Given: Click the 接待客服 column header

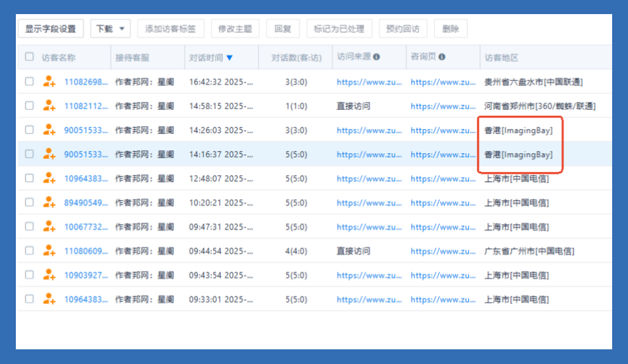Looking at the screenshot, I should (132, 58).
